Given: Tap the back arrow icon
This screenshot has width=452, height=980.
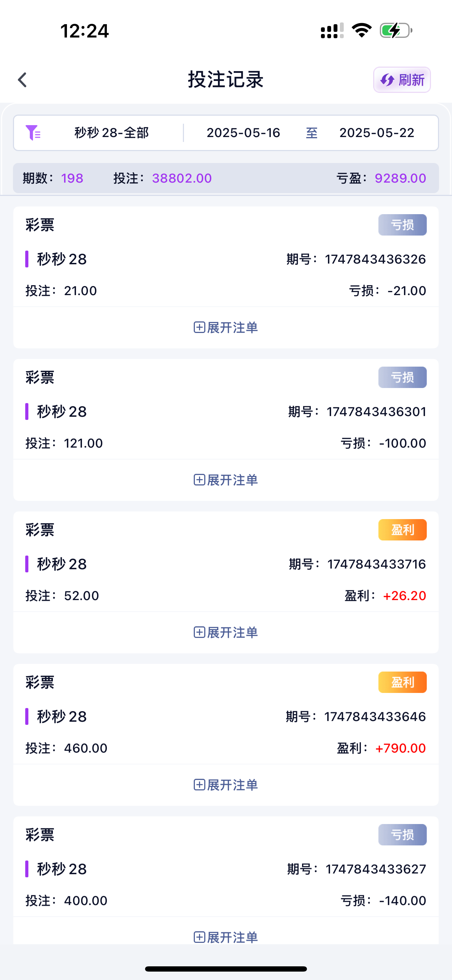Looking at the screenshot, I should pyautogui.click(x=23, y=80).
